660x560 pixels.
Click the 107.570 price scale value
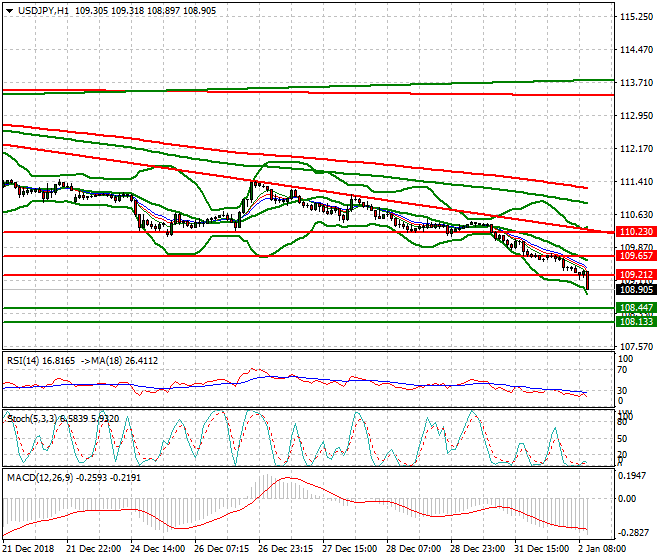click(636, 347)
